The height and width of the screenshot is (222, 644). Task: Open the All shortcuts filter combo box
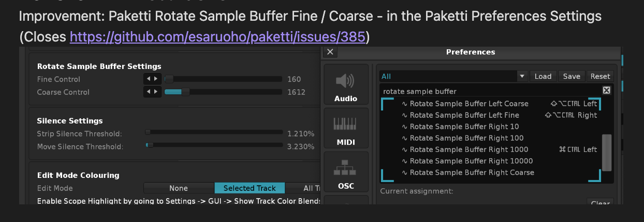click(453, 76)
